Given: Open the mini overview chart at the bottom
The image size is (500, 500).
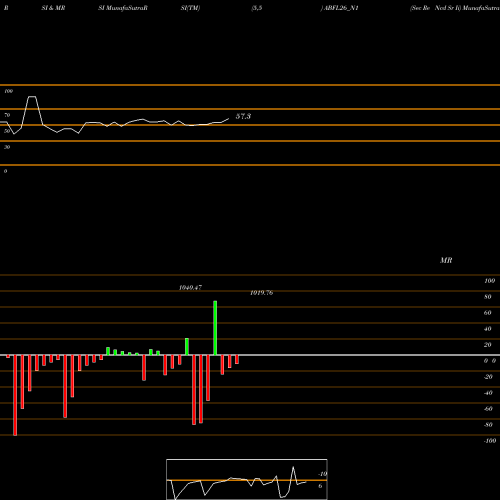Looking at the screenshot, I should pyautogui.click(x=247, y=479).
